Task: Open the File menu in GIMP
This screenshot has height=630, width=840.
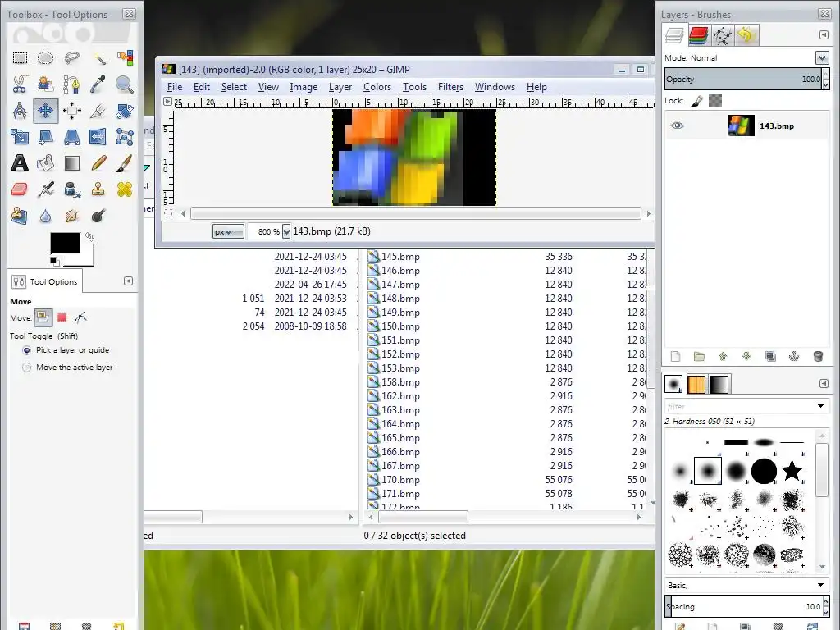Action: coord(175,87)
